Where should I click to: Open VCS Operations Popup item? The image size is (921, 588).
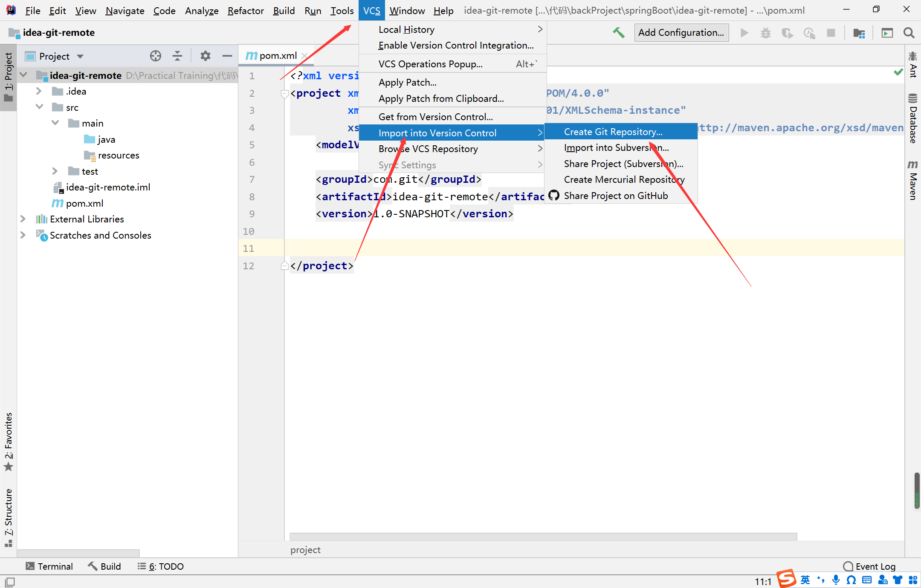pos(452,64)
